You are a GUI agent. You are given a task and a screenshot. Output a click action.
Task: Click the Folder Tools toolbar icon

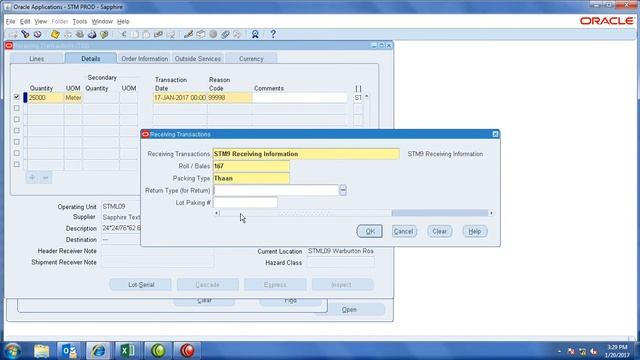(237, 34)
